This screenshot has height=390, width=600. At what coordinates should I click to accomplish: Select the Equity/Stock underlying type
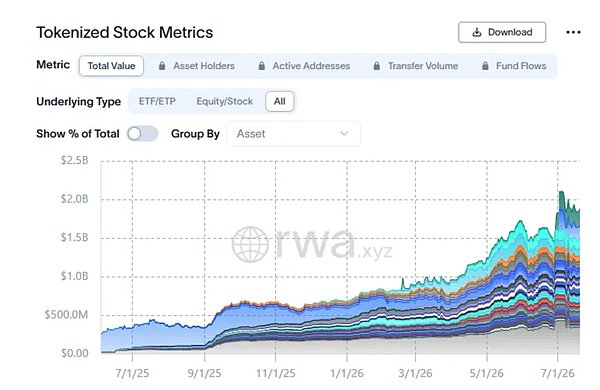(x=225, y=101)
